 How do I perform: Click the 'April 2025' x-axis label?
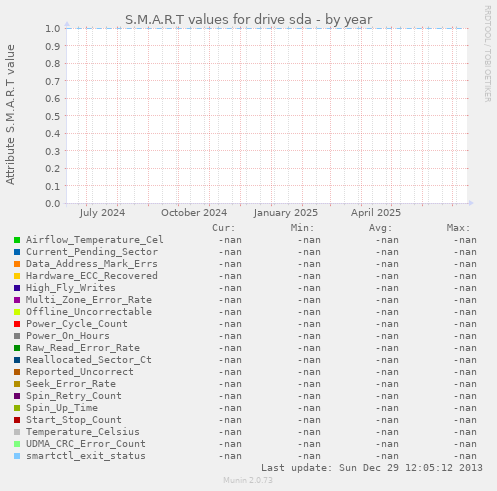376,213
